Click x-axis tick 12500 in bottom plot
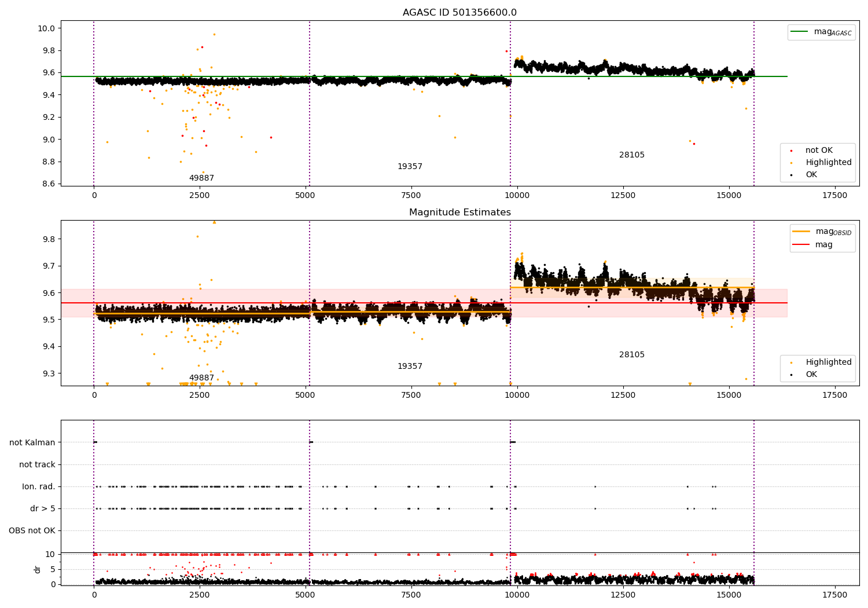This screenshot has height=608, width=868. tap(623, 594)
